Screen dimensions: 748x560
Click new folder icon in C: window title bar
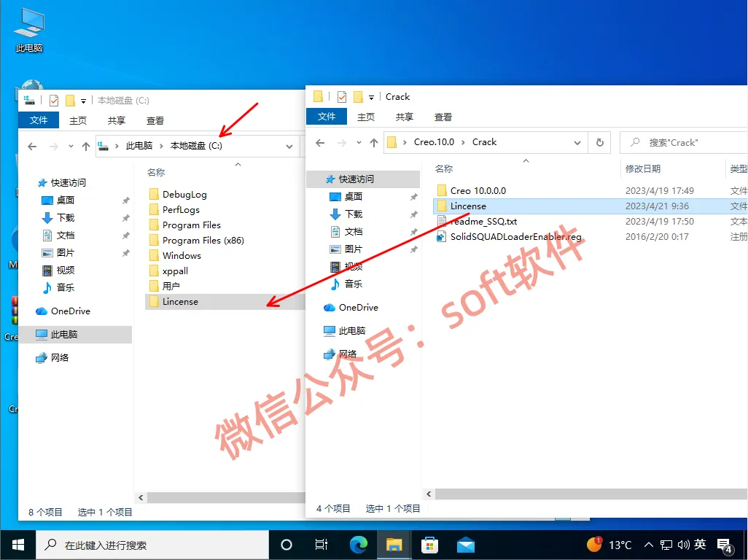(70, 100)
